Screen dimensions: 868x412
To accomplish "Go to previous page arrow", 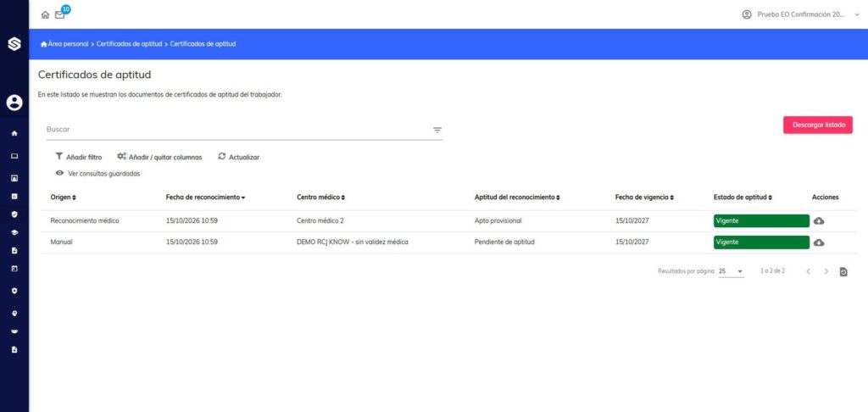I will click(x=808, y=271).
